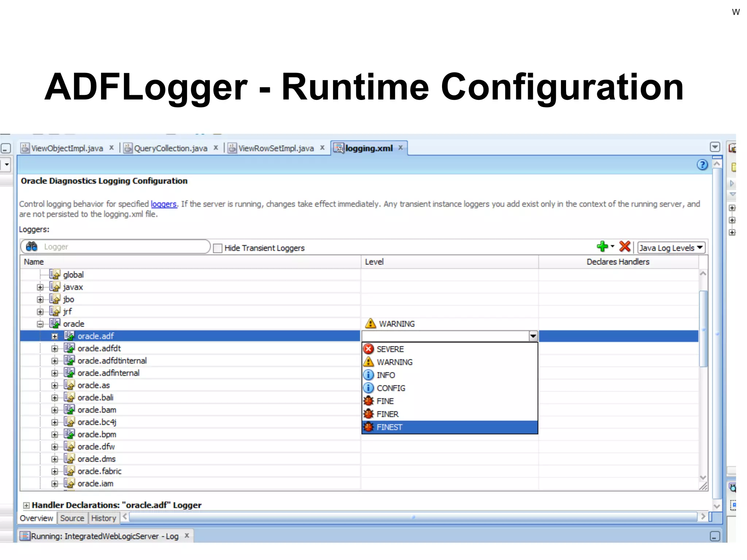Close the ViewRowSetImpl.java tab
The height and width of the screenshot is (560, 747).
[x=322, y=148]
